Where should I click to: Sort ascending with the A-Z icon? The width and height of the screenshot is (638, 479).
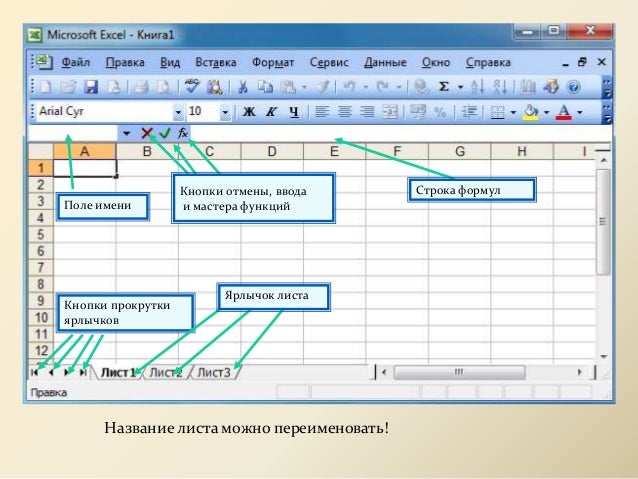pos(477,87)
